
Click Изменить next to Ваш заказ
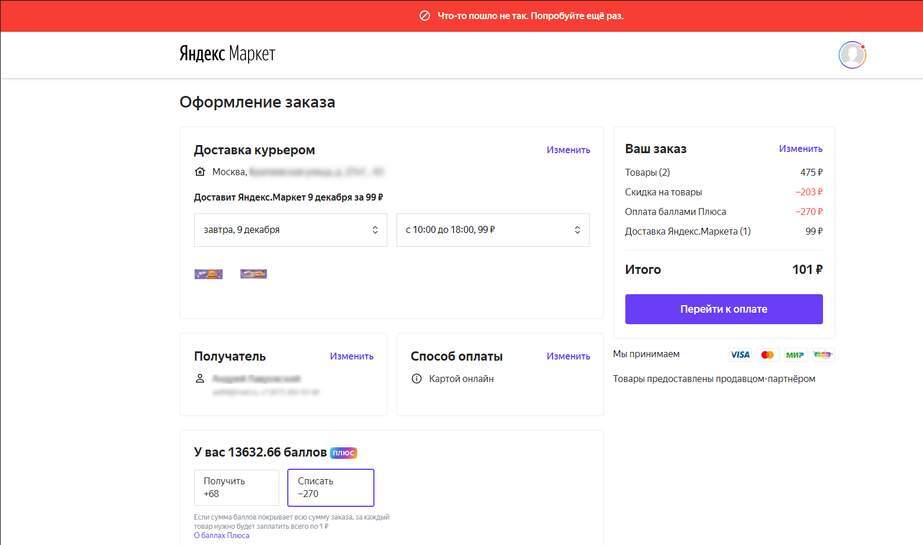[x=800, y=149]
